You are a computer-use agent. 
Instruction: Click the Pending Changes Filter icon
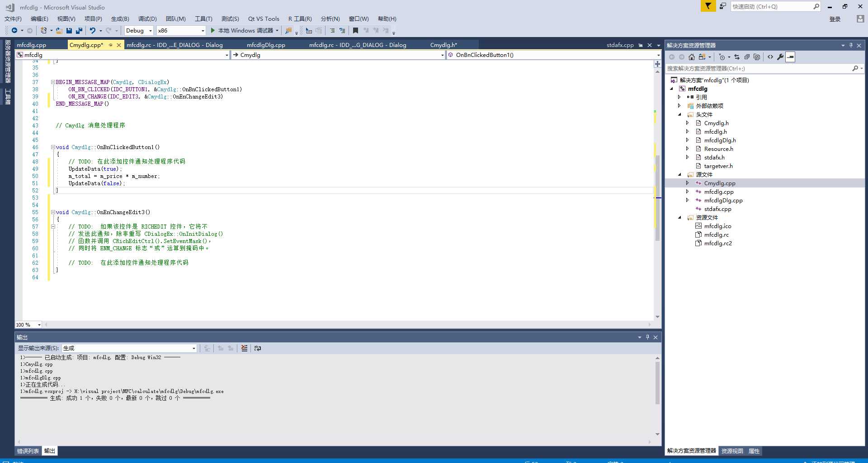coord(722,57)
